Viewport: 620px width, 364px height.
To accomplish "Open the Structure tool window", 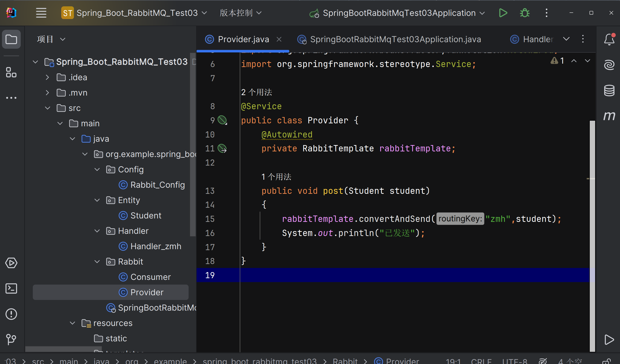I will [x=11, y=72].
